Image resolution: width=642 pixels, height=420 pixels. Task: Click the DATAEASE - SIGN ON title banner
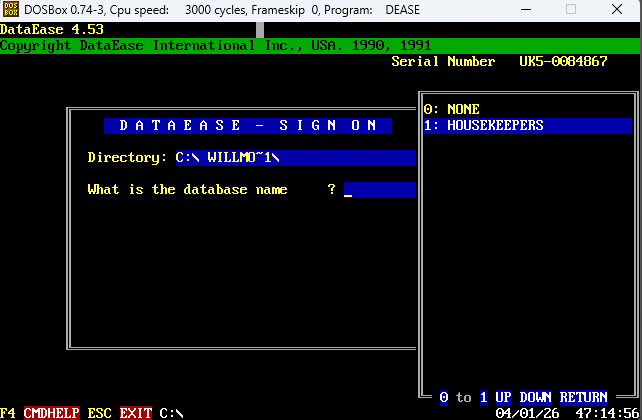point(248,126)
